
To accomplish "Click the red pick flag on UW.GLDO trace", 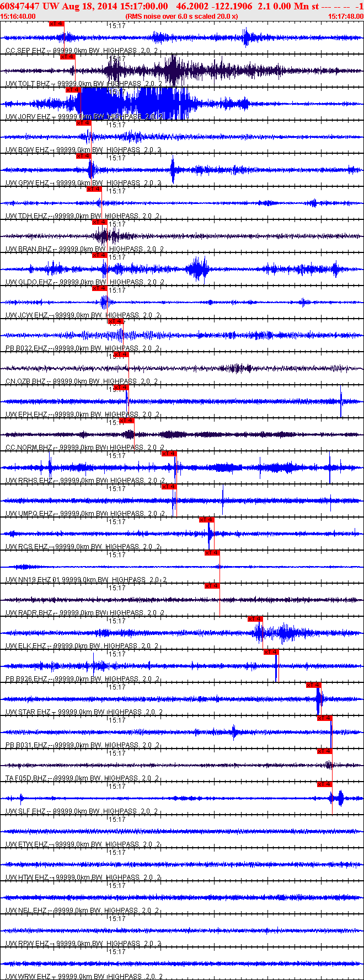I will 100,255.
